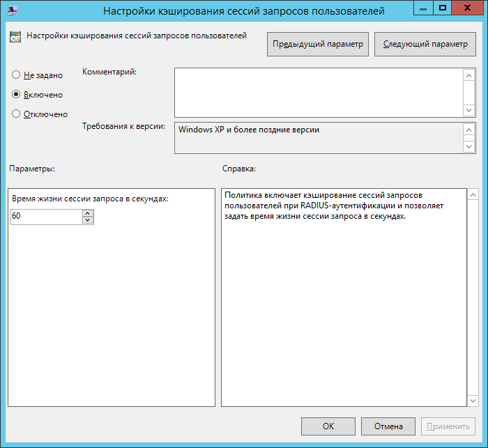The image size is (488, 448).
Task: Maximize the settings dialog window
Action: [442, 8]
